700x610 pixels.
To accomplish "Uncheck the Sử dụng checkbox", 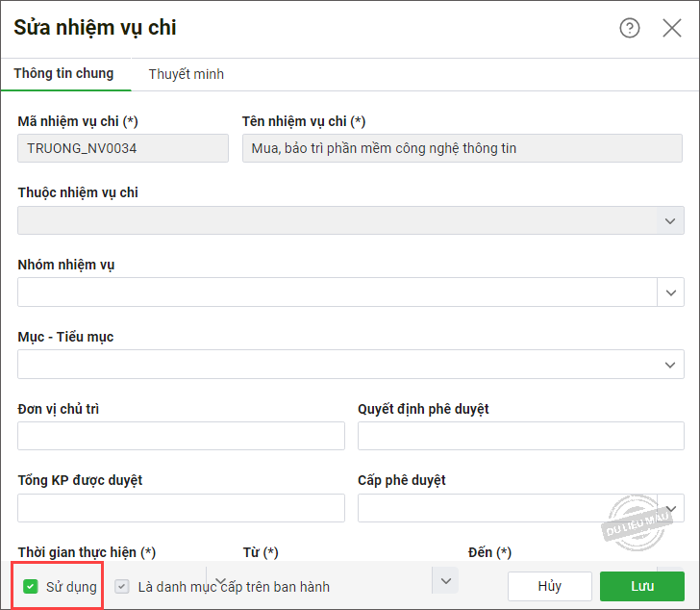I will (x=31, y=586).
